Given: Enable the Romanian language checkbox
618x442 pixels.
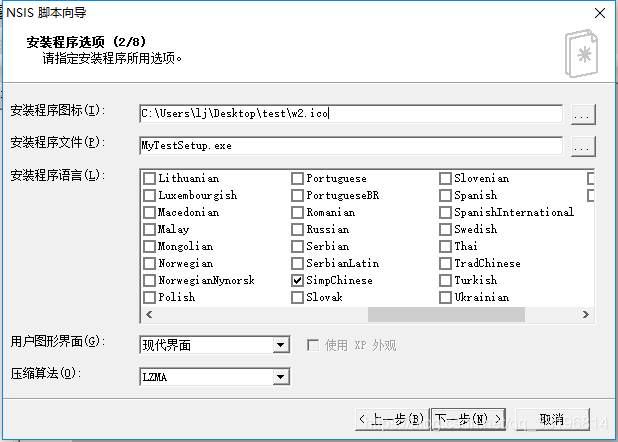Looking at the screenshot, I should 297,212.
